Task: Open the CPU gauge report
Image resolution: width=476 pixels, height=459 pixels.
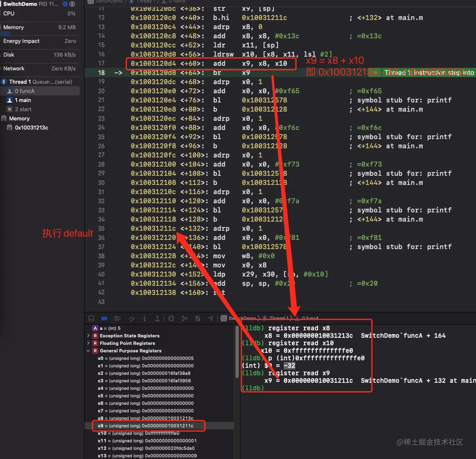Action: 39,14
